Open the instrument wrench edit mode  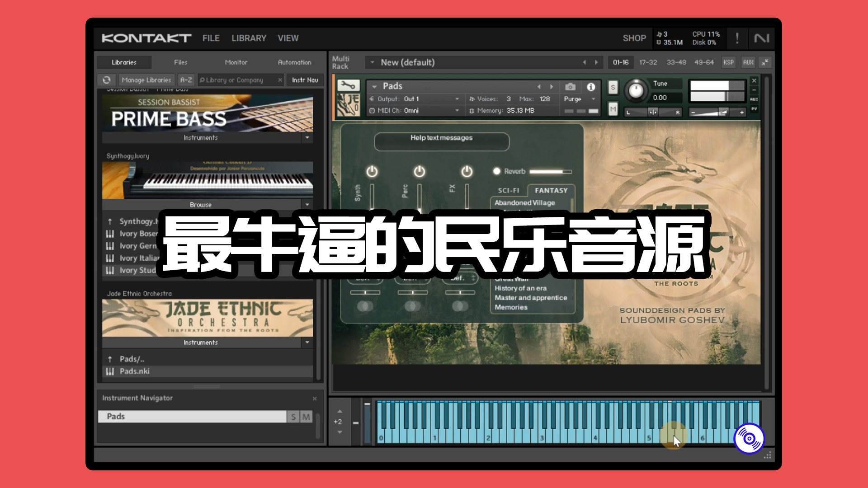point(348,85)
